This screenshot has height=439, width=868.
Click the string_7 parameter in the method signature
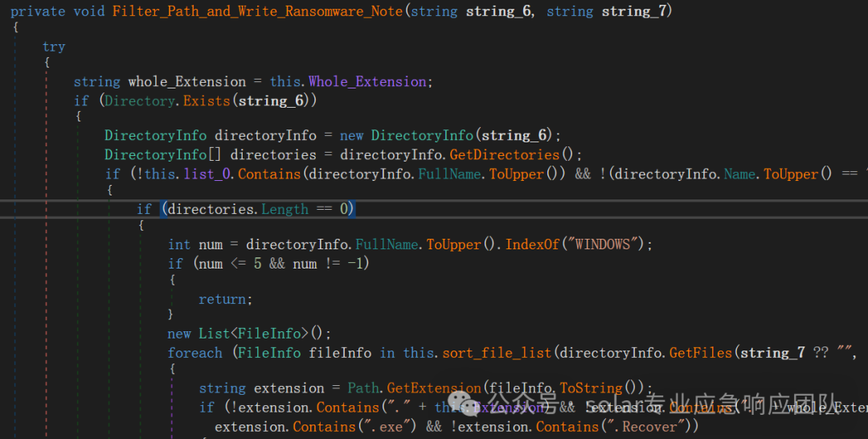634,11
